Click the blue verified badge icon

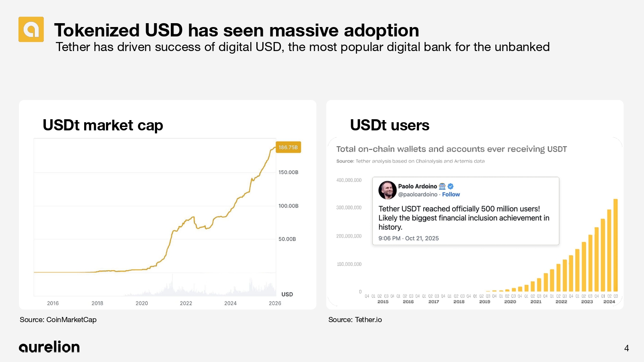coord(450,186)
